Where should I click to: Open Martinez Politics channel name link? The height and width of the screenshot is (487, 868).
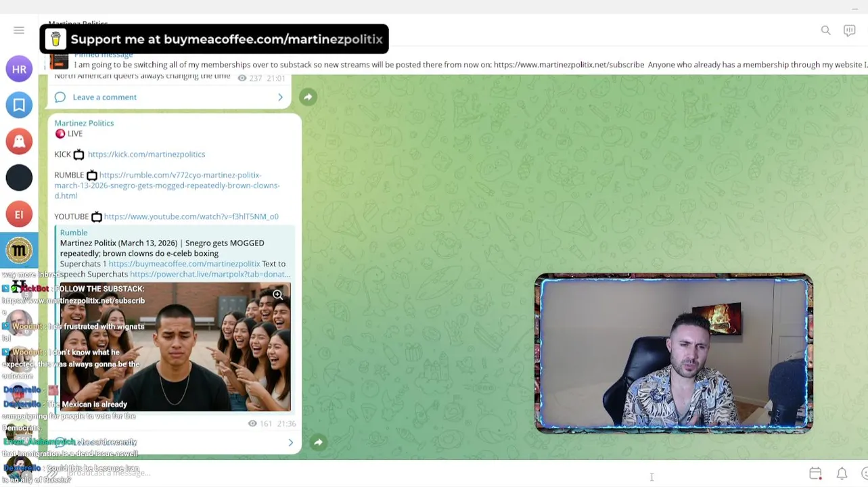[x=84, y=123]
